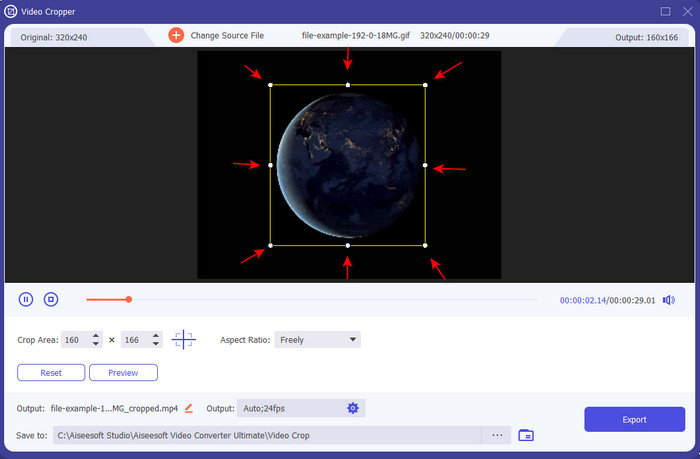Mute the volume speaker icon

click(668, 299)
